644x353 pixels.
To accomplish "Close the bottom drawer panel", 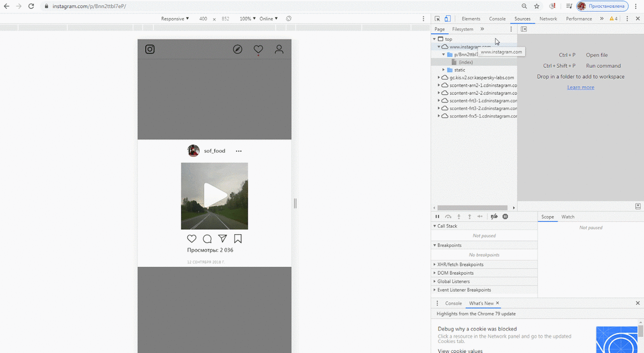I will (638, 303).
